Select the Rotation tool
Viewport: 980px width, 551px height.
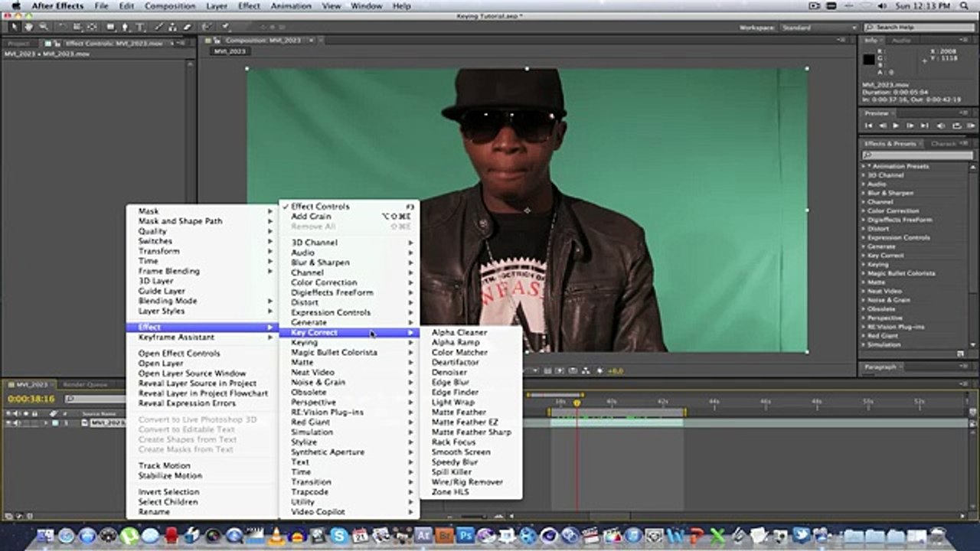63,27
